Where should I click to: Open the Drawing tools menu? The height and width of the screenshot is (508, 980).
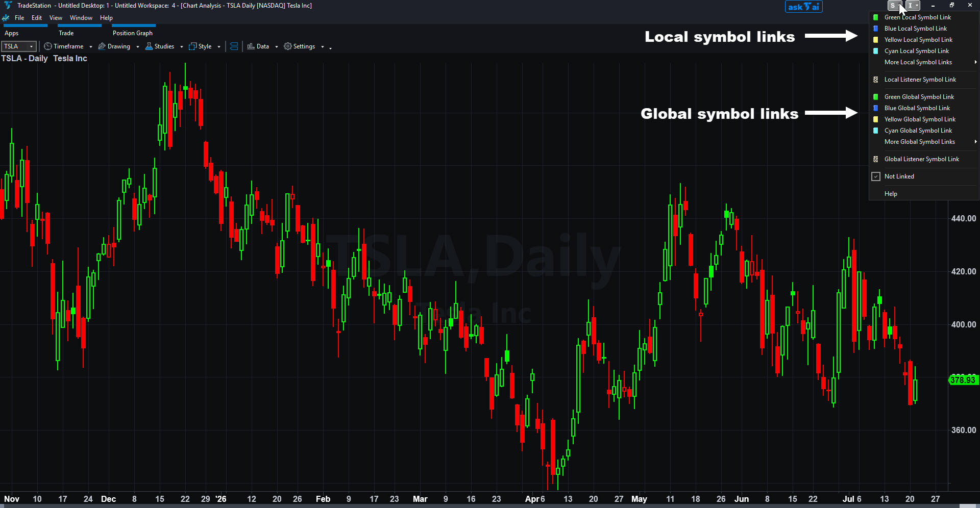point(114,46)
